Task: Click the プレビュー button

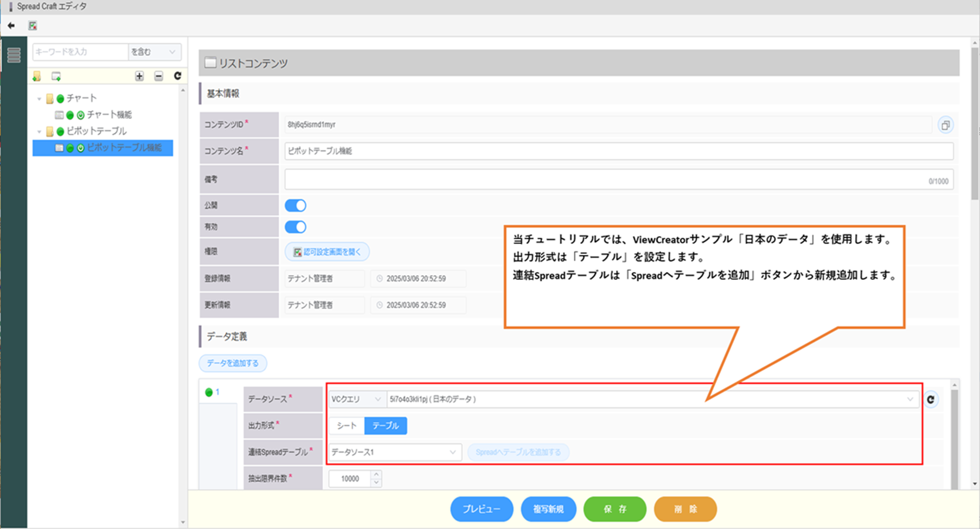Action: pos(481,509)
